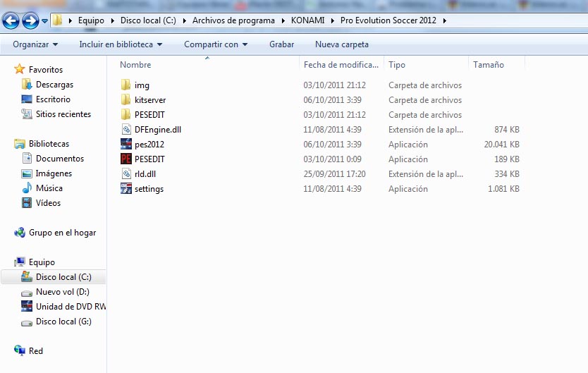Select the PESEDIT folder icon

pyautogui.click(x=125, y=114)
